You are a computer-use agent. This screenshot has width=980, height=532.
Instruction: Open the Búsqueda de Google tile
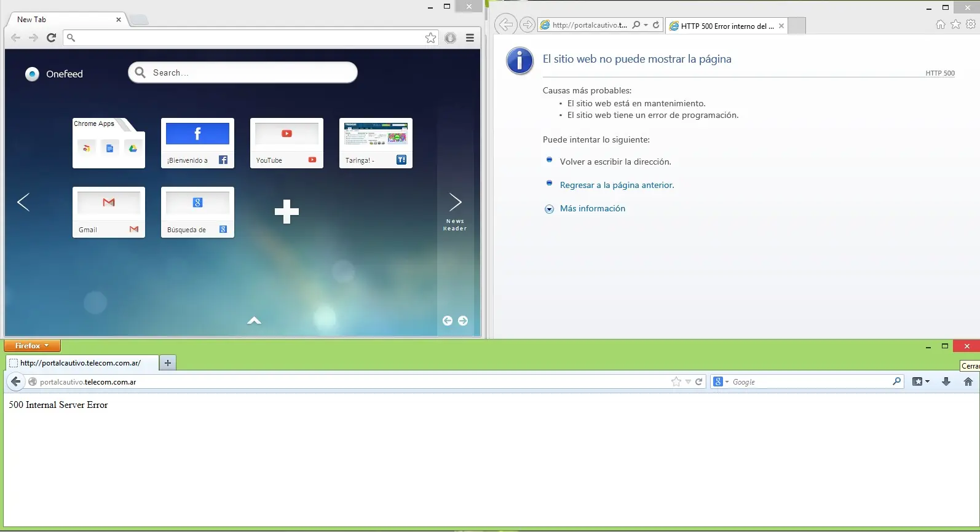point(197,212)
